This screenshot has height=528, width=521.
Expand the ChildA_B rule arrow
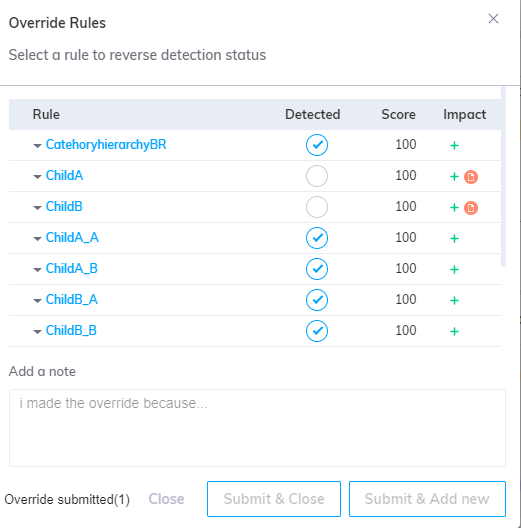(x=37, y=270)
